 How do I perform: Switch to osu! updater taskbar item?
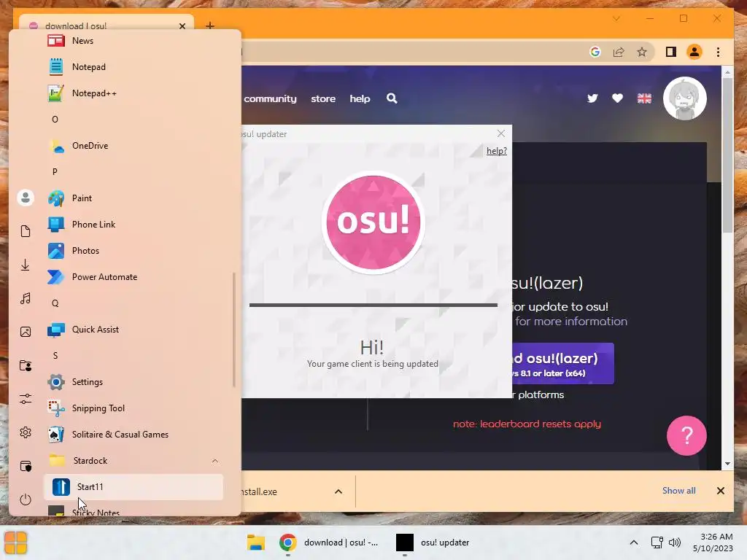[433, 542]
